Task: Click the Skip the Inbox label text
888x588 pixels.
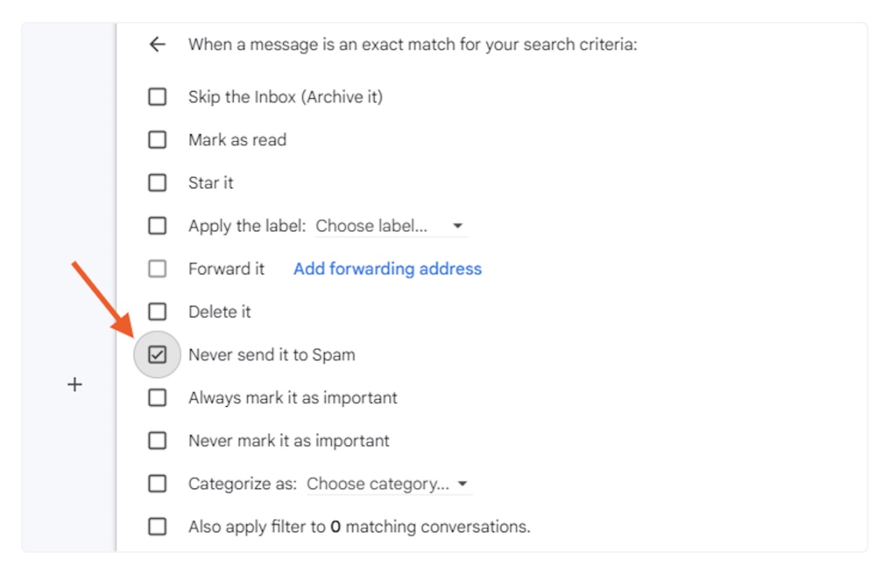Action: tap(286, 96)
